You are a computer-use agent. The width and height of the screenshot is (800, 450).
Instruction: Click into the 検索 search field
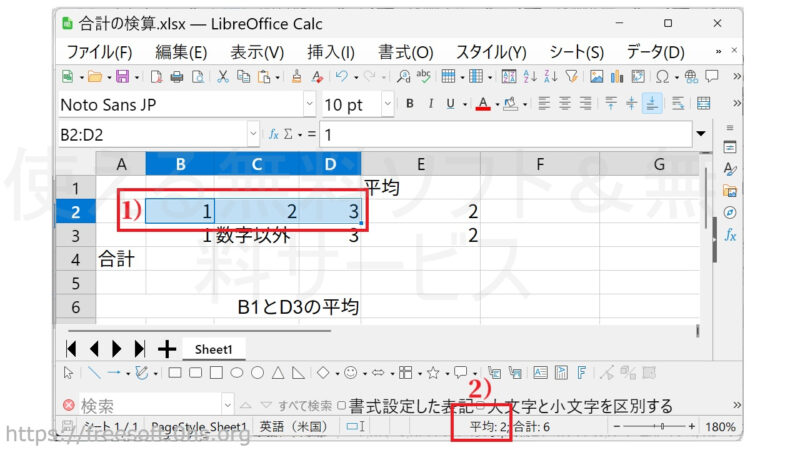[150, 406]
